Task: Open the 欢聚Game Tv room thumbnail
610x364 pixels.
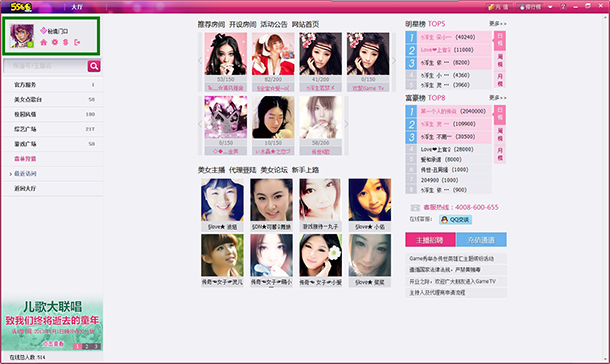Action: [368, 54]
